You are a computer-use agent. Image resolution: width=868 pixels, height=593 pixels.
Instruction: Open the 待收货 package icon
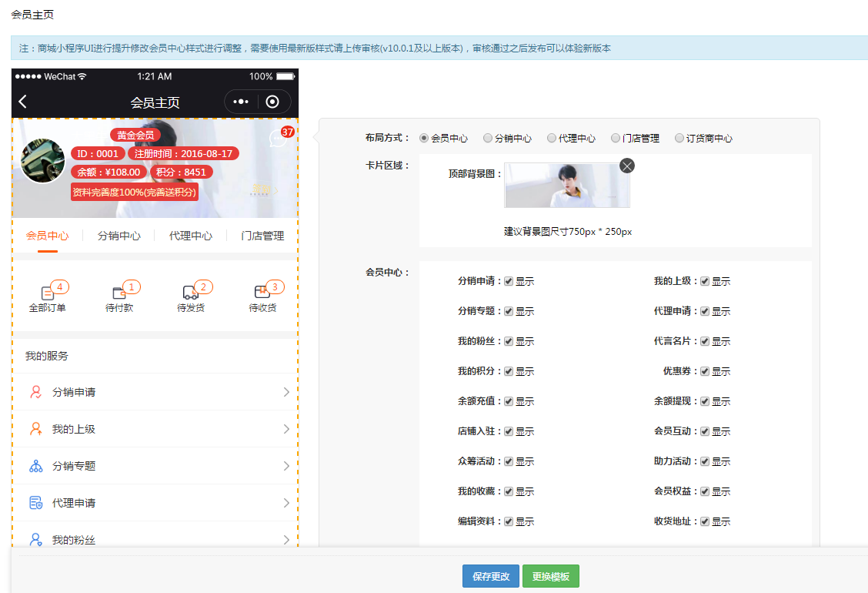[x=262, y=292]
